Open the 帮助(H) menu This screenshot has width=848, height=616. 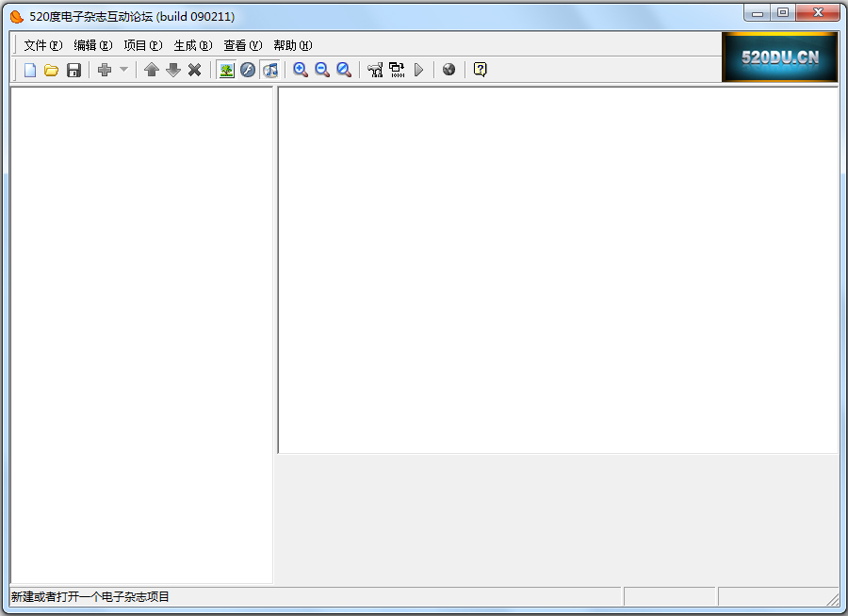(293, 45)
